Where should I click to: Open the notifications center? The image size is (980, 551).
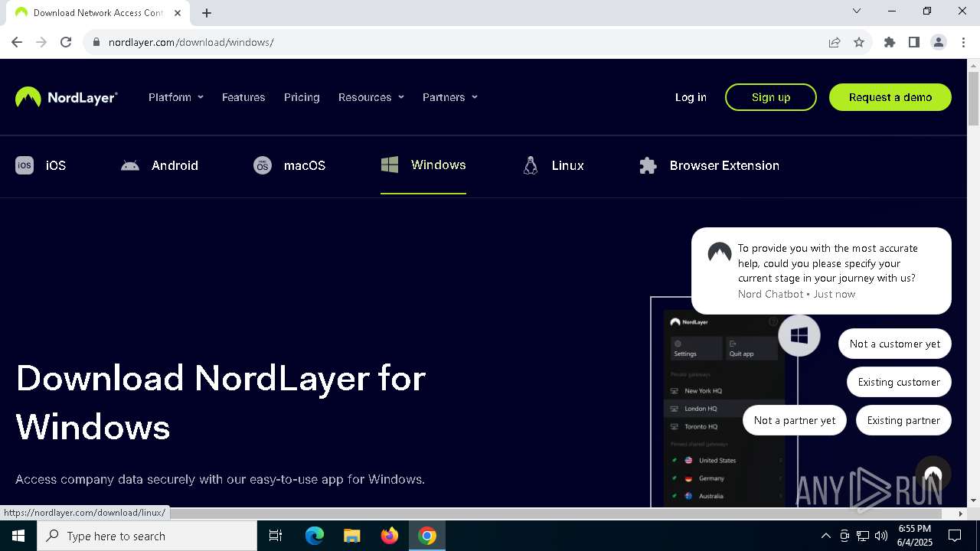pyautogui.click(x=955, y=536)
